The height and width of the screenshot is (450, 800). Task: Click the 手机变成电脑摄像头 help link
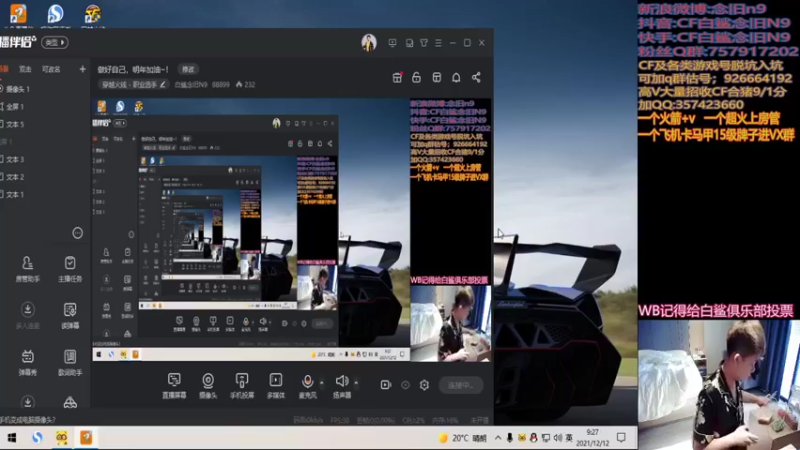(28, 420)
